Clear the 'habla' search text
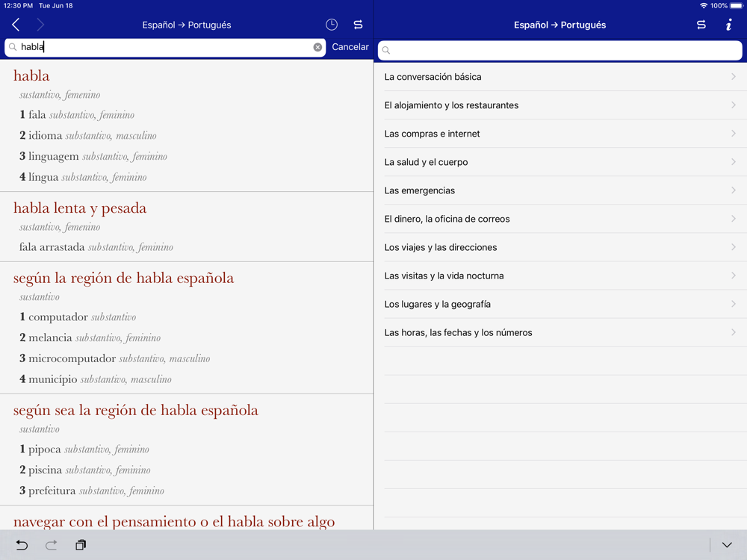 coord(317,47)
